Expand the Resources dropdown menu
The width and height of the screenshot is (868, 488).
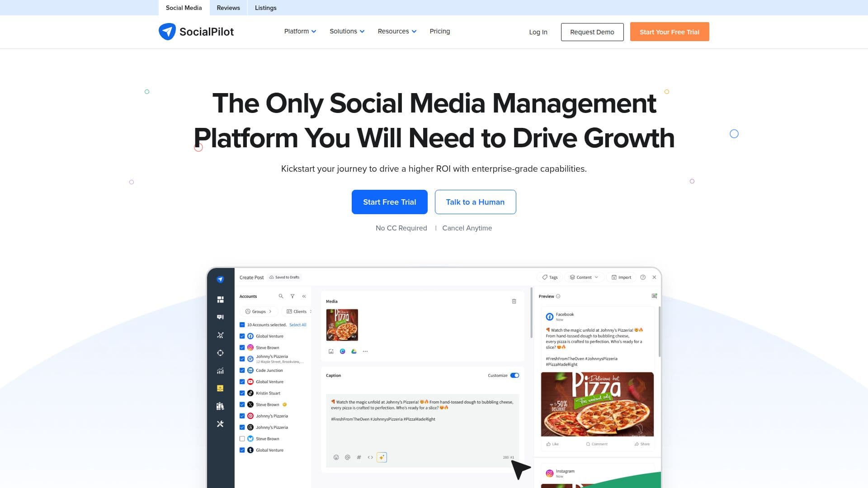pyautogui.click(x=397, y=31)
